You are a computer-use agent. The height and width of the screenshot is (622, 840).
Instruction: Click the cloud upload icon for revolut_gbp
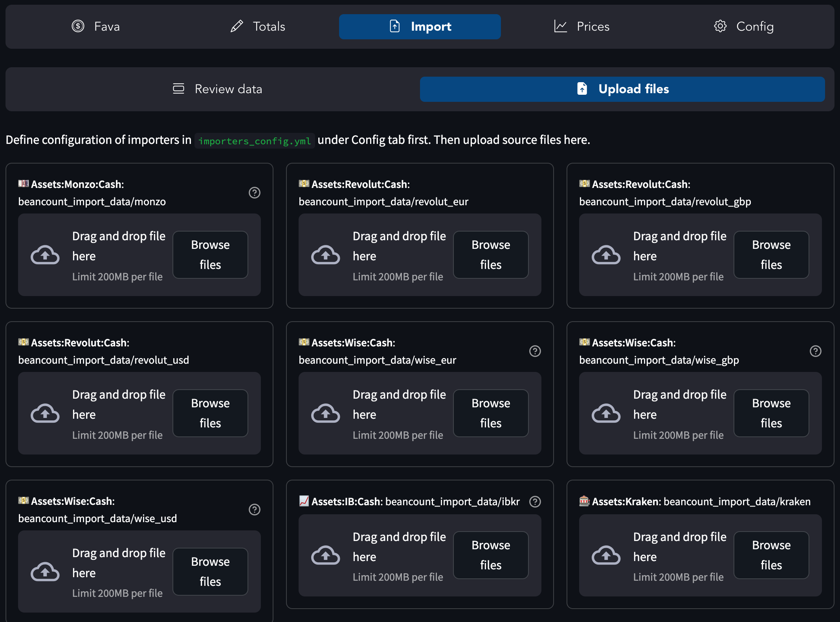606,255
